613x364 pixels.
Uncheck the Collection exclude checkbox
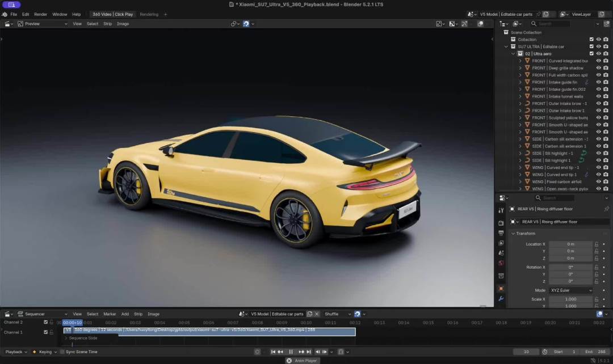click(x=591, y=40)
